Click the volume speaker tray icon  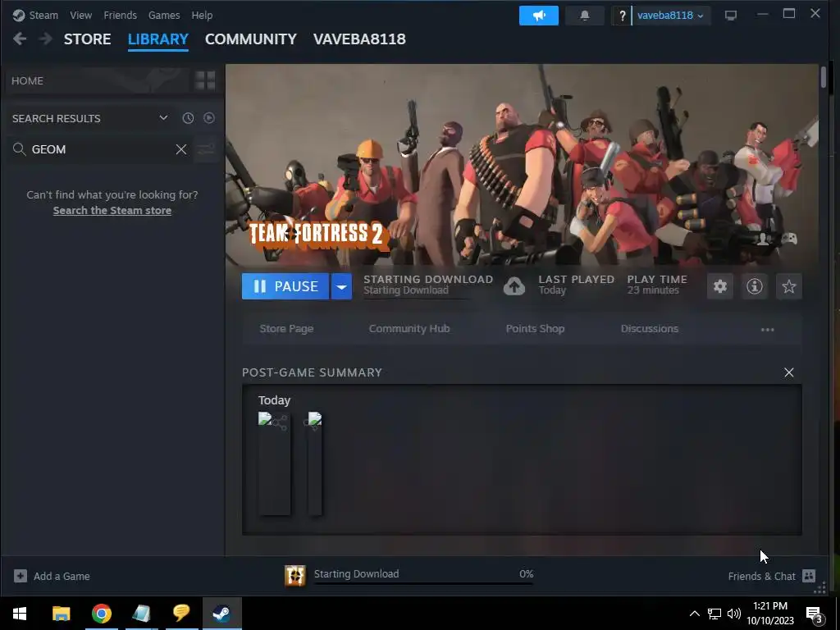(734, 614)
